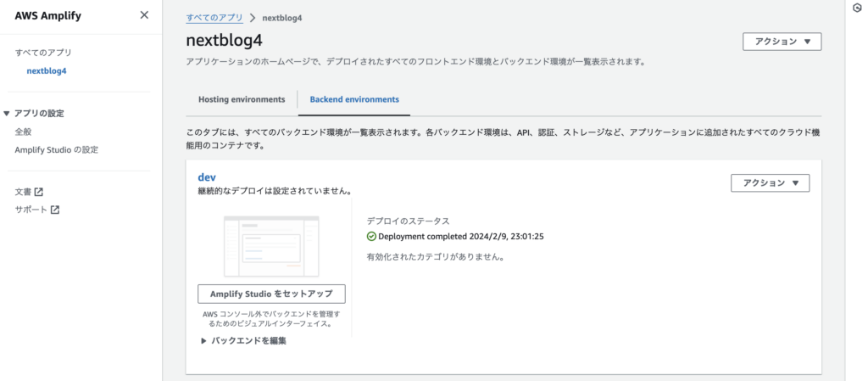Open the dev environment アクション dropdown
868x381 pixels.
point(770,182)
